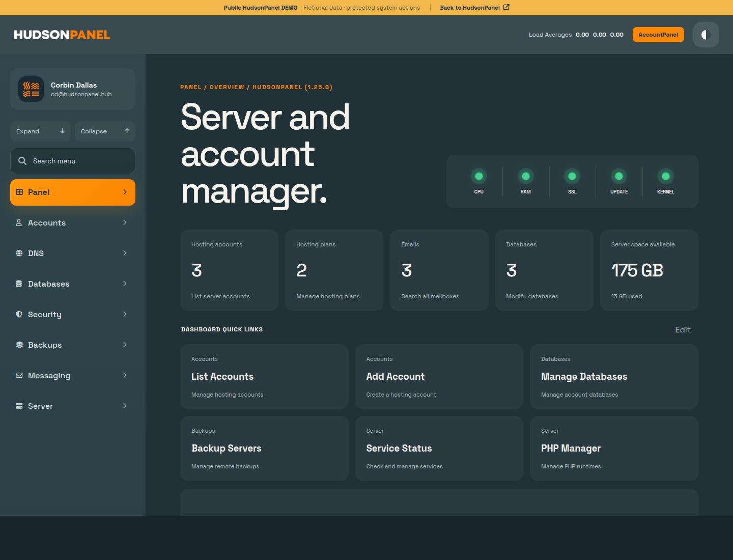Open the Backup Servers quick link card
733x560 pixels.
click(264, 449)
